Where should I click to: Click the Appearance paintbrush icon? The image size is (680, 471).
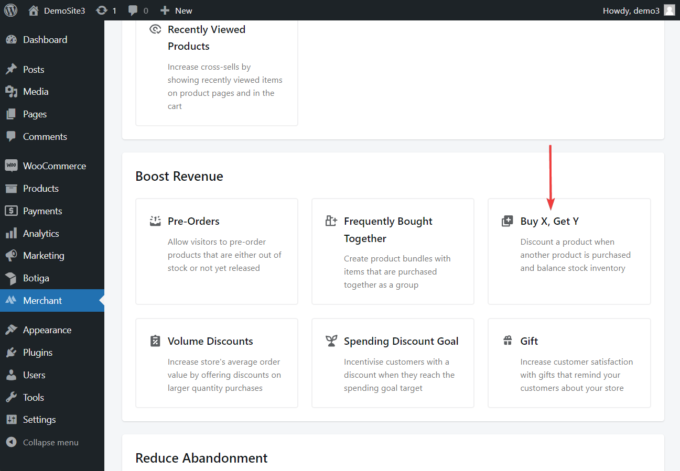[11, 330]
